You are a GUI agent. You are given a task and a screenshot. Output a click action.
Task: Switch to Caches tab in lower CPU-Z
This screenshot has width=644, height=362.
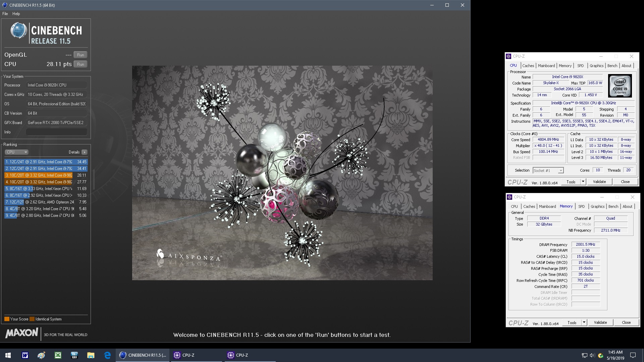pyautogui.click(x=529, y=206)
